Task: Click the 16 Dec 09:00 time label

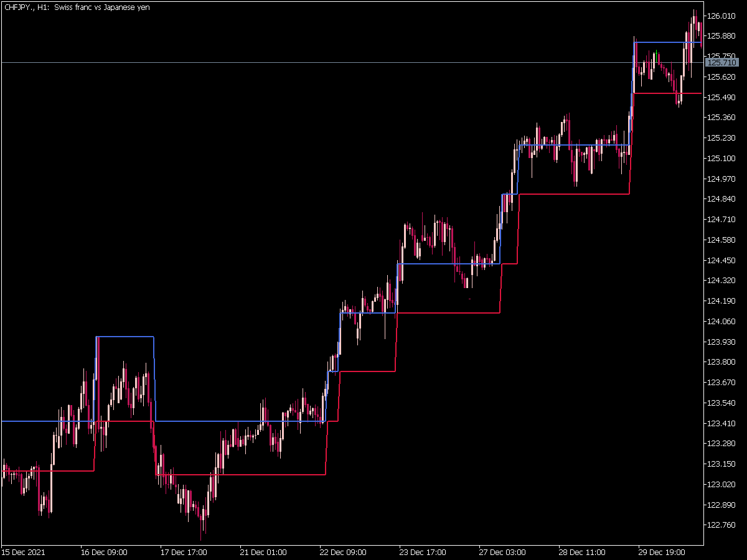Action: tap(104, 552)
